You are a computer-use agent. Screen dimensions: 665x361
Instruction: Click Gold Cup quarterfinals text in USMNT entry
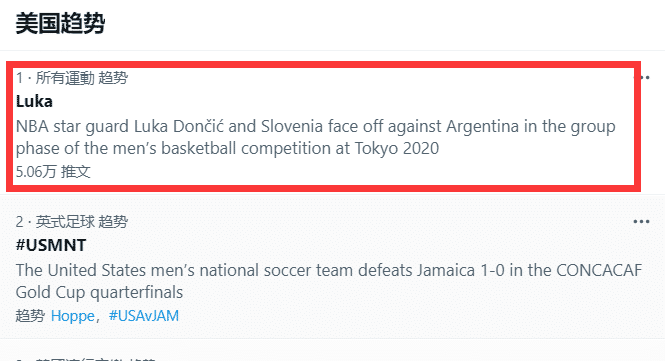click(99, 292)
